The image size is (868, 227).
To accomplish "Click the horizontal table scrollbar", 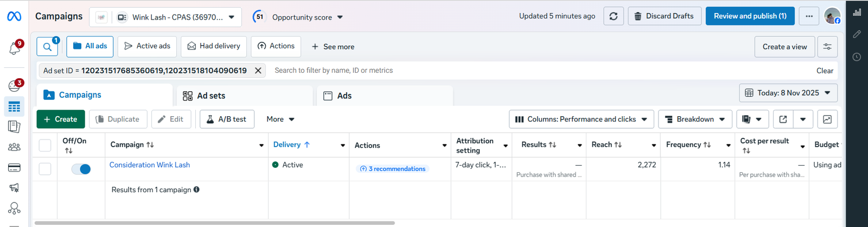I will [x=214, y=223].
